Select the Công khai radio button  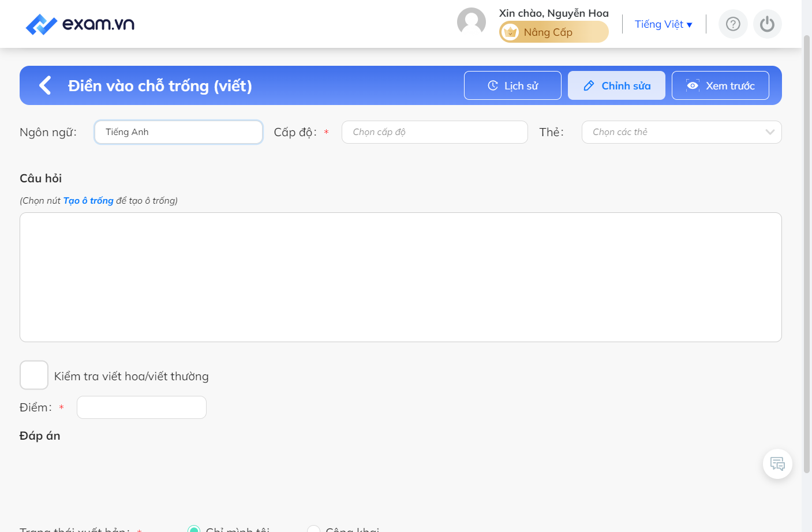click(313, 529)
